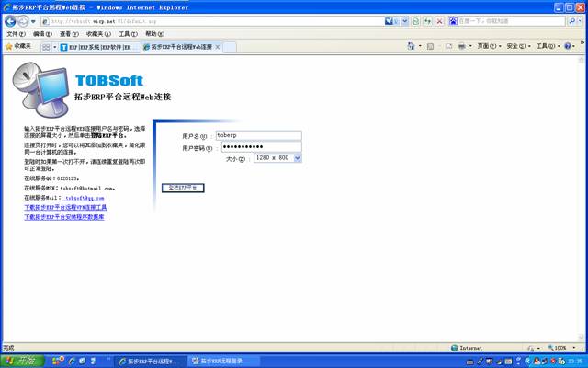Screen dimensions: 588x368
Task: Open the 收藏夹 favorites star button
Action: (x=18, y=46)
